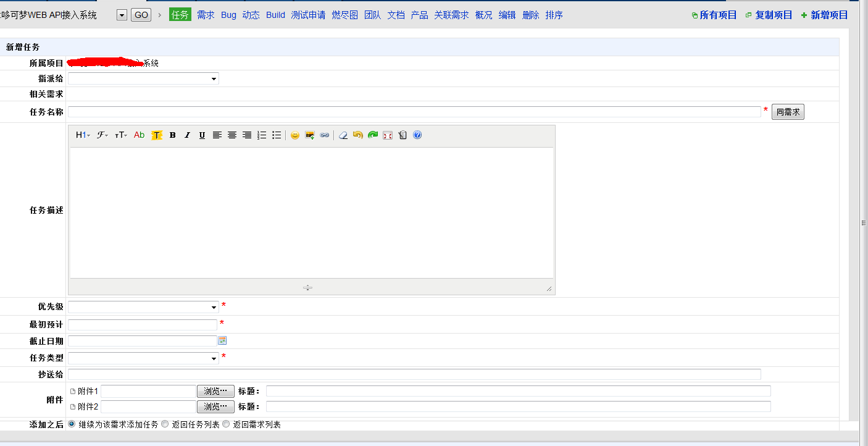Open the 需求 tab
Screen dimensions: 868x446
point(206,15)
